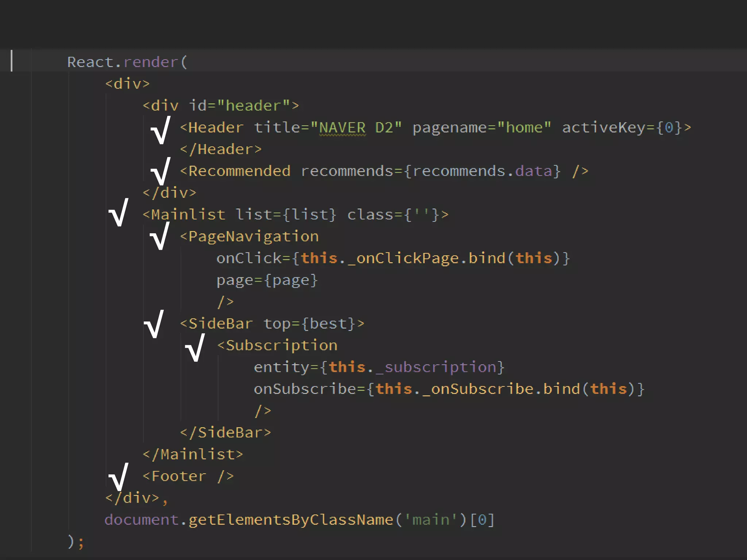Click the entity={this._subscription} attribute
The image size is (747, 560).
pos(379,367)
